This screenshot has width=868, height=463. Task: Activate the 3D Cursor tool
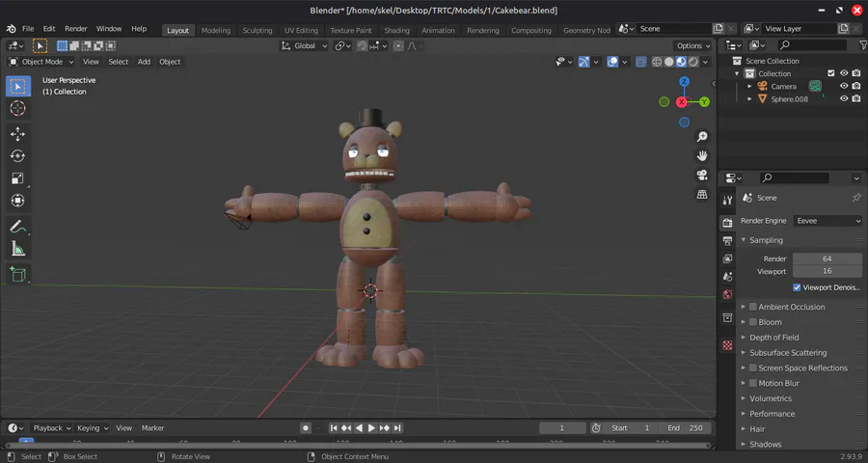[x=17, y=108]
